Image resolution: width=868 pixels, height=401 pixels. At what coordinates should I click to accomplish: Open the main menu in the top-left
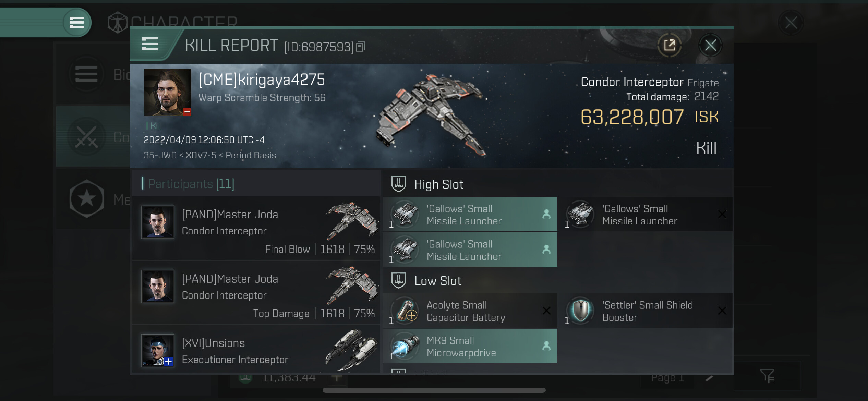77,23
